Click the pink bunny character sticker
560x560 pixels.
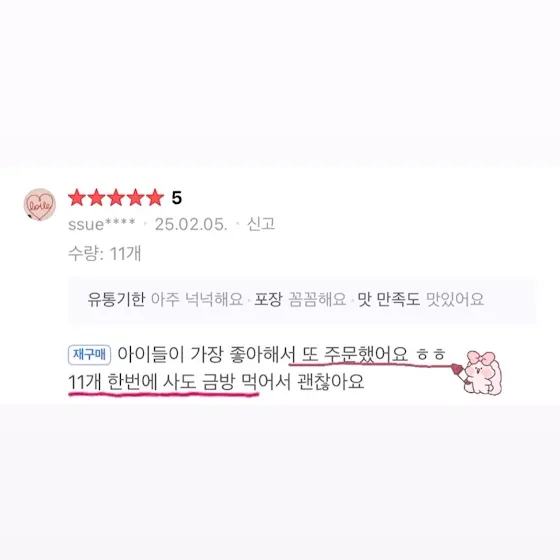[479, 373]
